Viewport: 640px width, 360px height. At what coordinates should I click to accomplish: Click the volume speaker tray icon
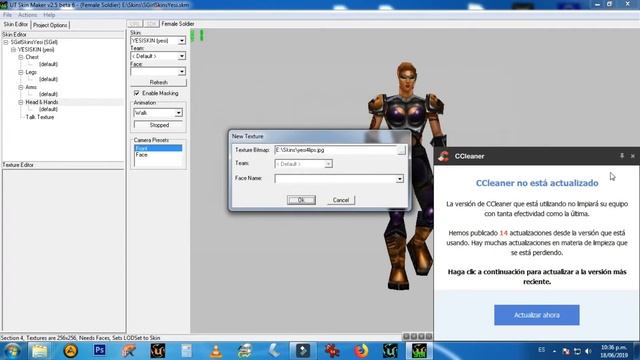(588, 351)
